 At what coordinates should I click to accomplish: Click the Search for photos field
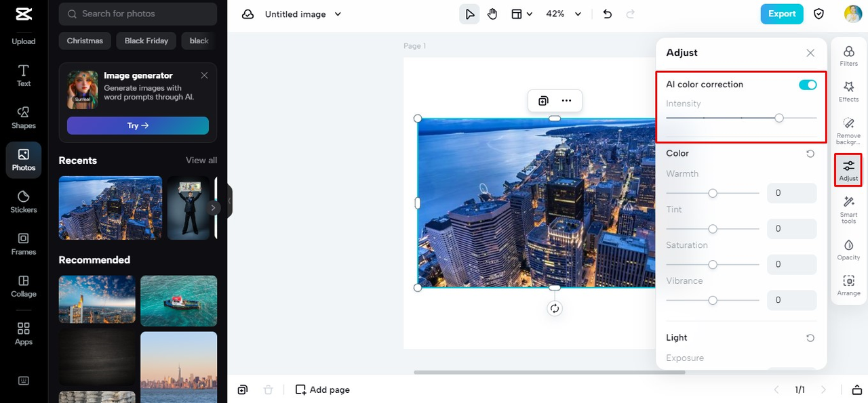click(x=138, y=14)
